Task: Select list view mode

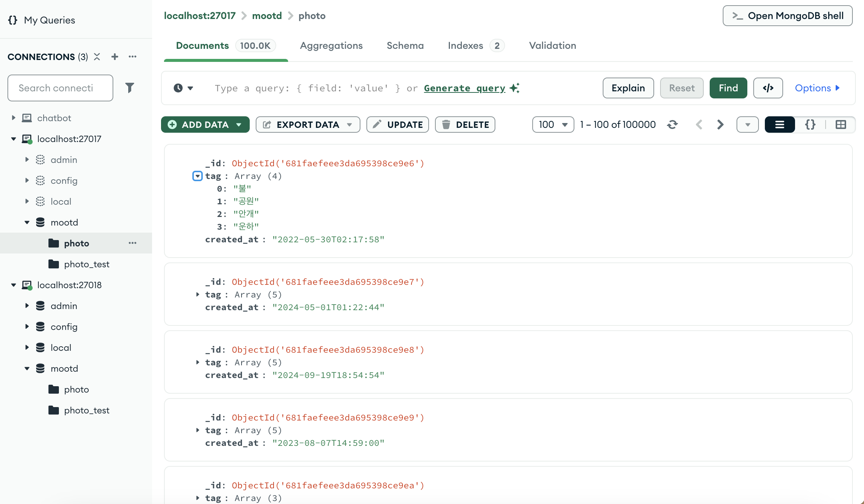Action: (x=779, y=125)
